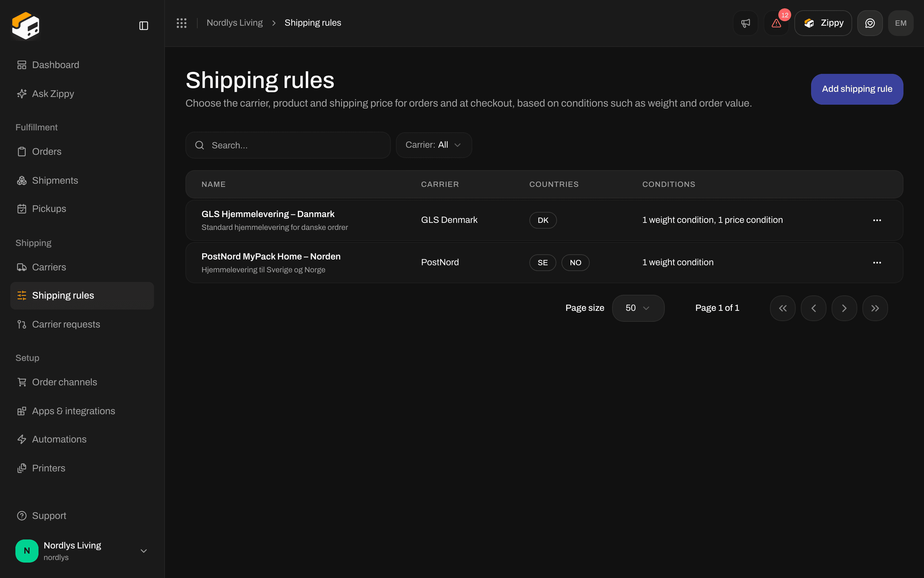Expand Nordlys Living workspace switcher chevron
Viewport: 924px width, 578px height.
(x=143, y=551)
